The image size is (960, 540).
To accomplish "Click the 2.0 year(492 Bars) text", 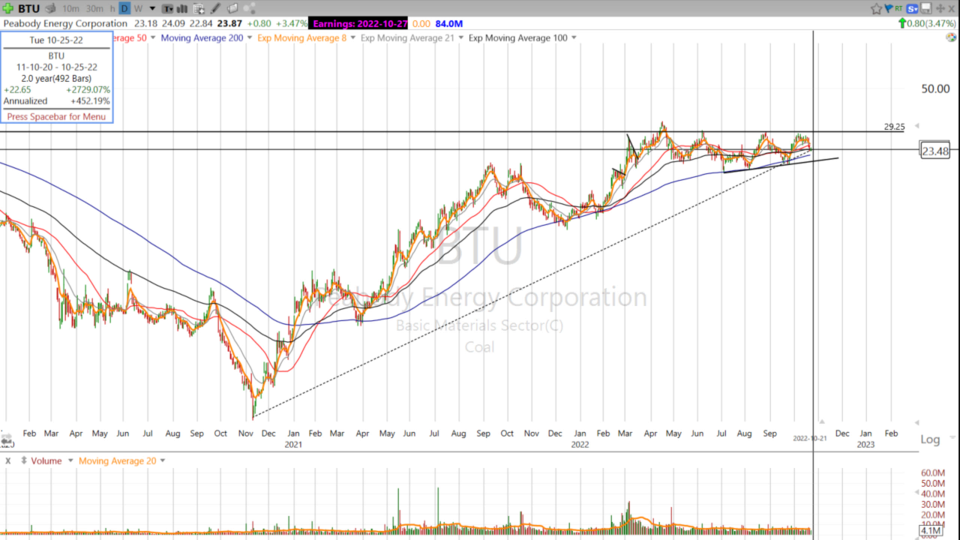I will [56, 78].
